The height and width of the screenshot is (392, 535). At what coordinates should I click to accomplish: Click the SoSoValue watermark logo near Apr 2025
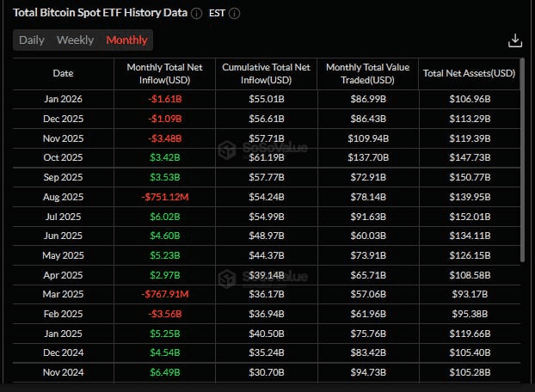[227, 279]
